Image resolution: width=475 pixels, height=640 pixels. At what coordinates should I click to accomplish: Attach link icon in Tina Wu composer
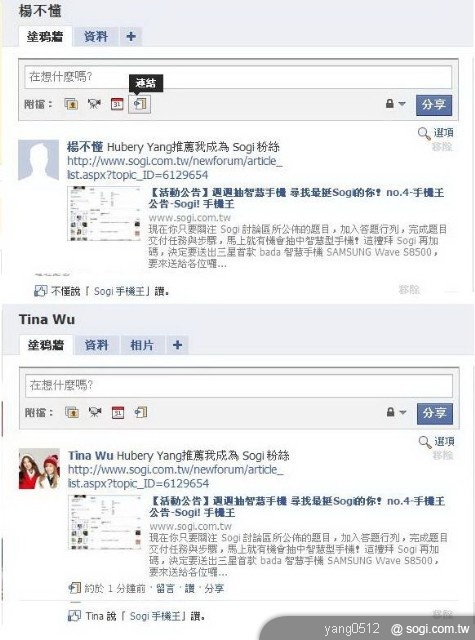[x=141, y=412]
